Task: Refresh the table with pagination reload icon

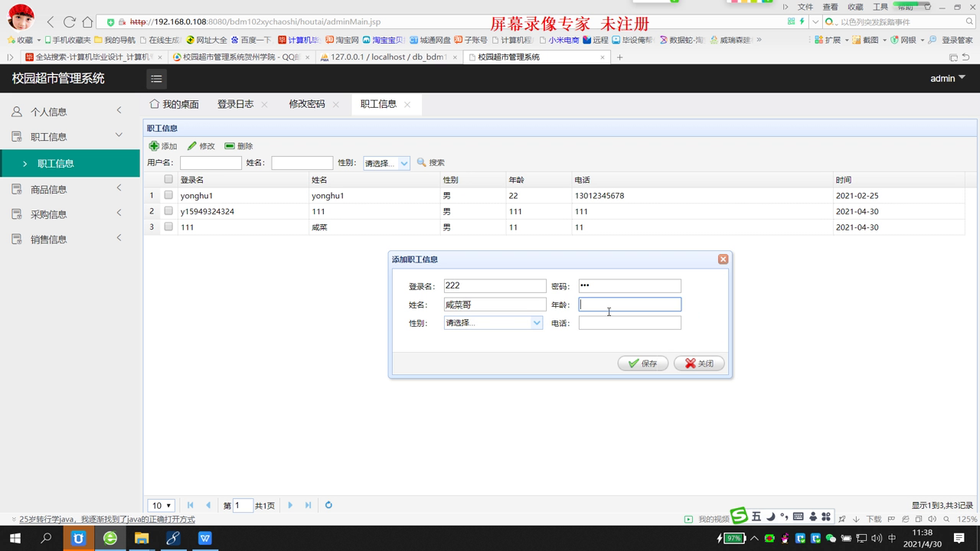Action: (x=328, y=505)
